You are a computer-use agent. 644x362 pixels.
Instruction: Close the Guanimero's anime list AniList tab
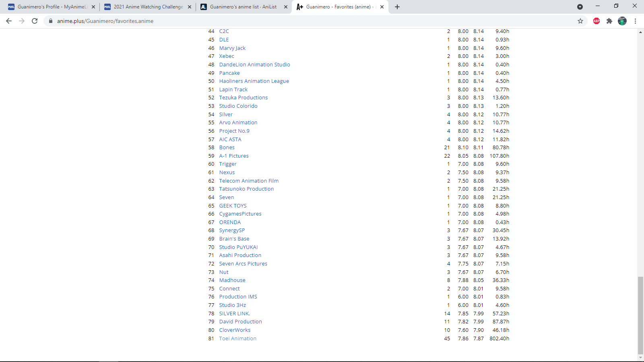tap(286, 7)
